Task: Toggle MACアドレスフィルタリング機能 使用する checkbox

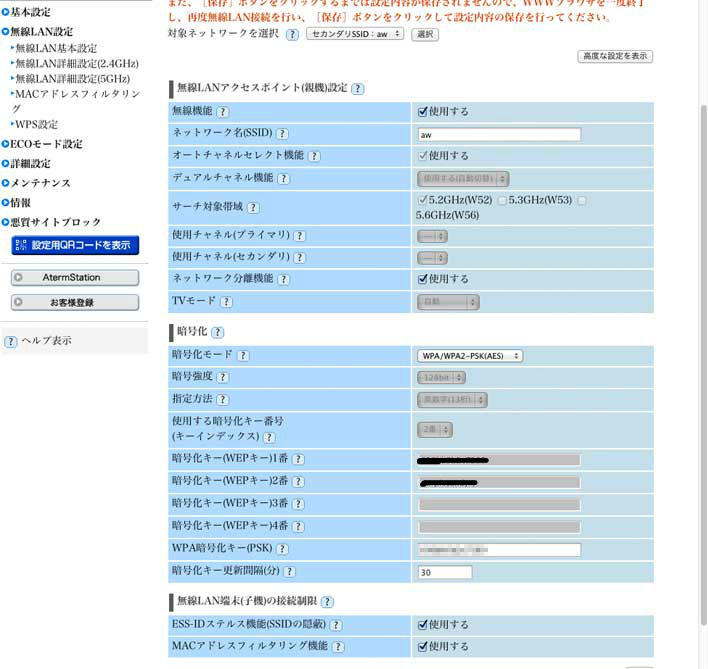Action: [423, 646]
